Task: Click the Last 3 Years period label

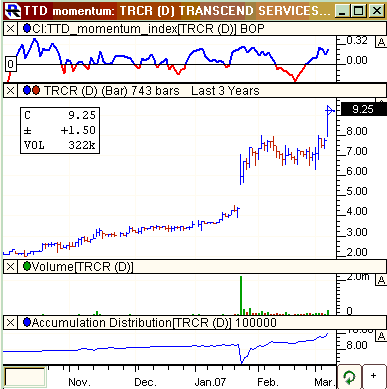Action: pyautogui.click(x=225, y=91)
